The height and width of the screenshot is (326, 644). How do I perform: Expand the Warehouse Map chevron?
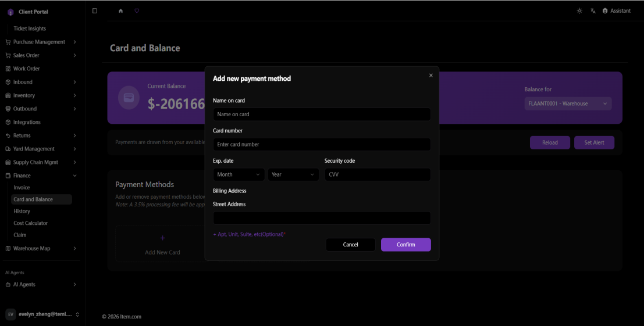[74, 249]
